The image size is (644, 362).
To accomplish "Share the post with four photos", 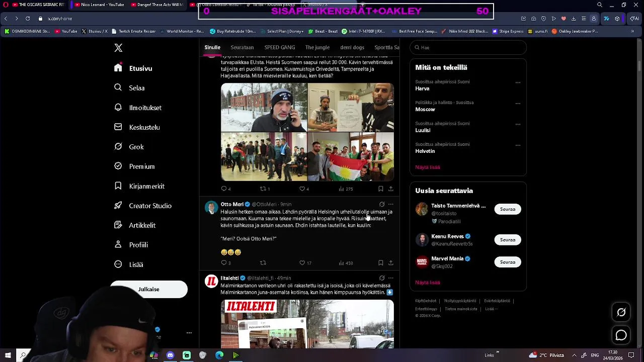I will pos(390,189).
